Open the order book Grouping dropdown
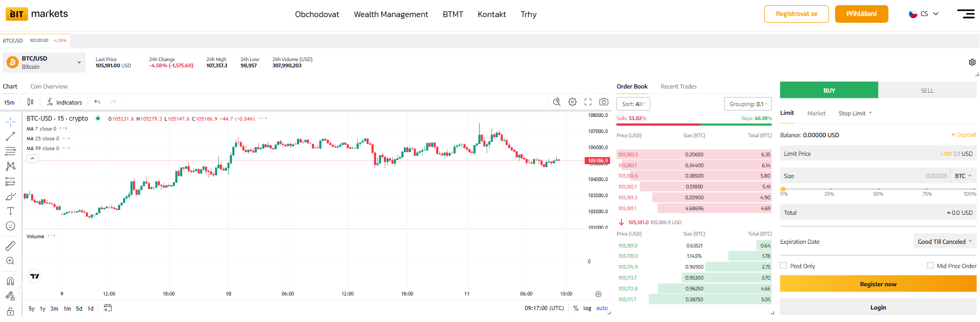980x322 pixels. coord(748,104)
